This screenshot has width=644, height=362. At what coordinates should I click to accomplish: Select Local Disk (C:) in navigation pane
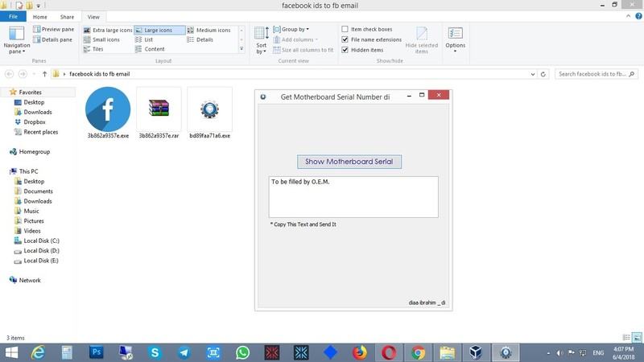click(x=41, y=241)
